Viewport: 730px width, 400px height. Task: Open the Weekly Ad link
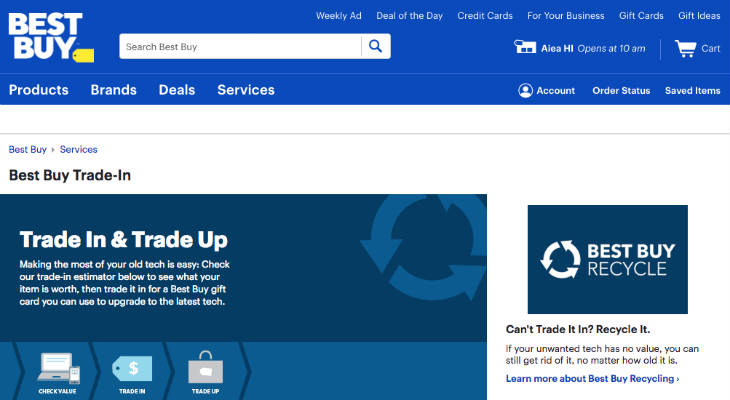coord(338,15)
